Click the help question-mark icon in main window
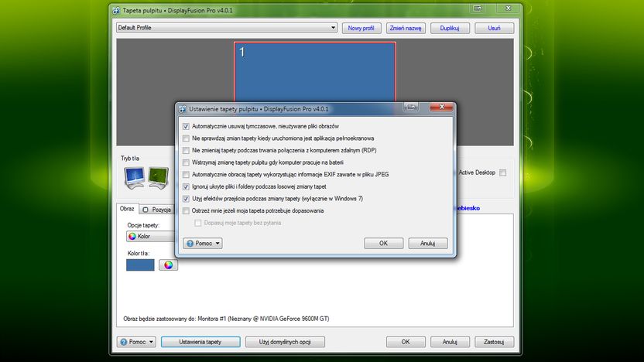Image resolution: width=644 pixels, height=362 pixels. click(124, 342)
